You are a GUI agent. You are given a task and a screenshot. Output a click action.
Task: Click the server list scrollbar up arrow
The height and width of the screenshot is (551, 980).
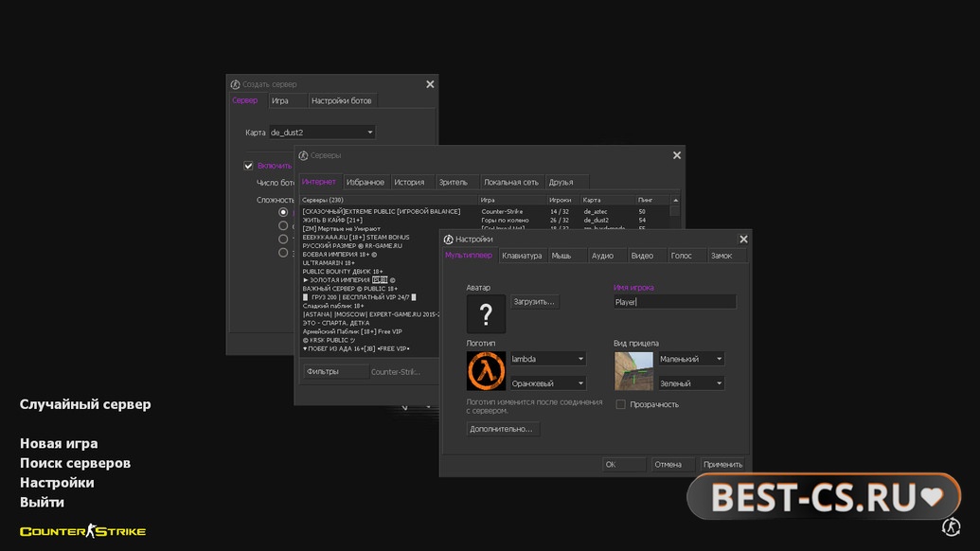click(675, 200)
